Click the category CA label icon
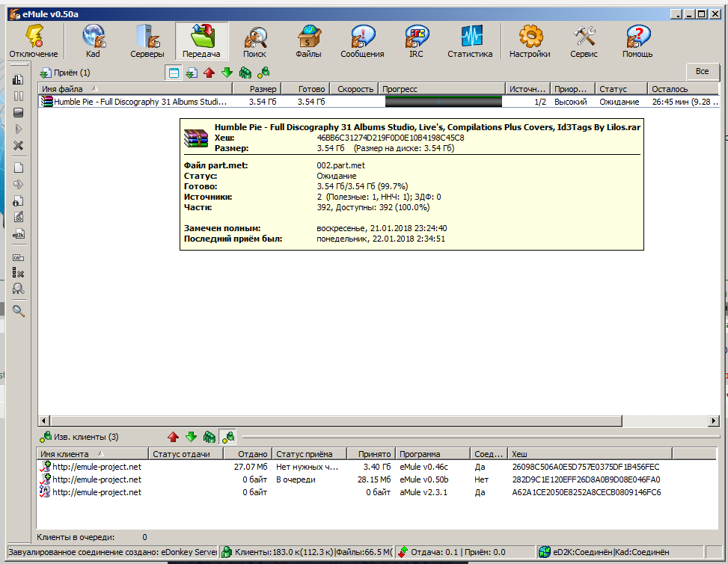Image resolution: width=728 pixels, height=564 pixels. pos(18,257)
